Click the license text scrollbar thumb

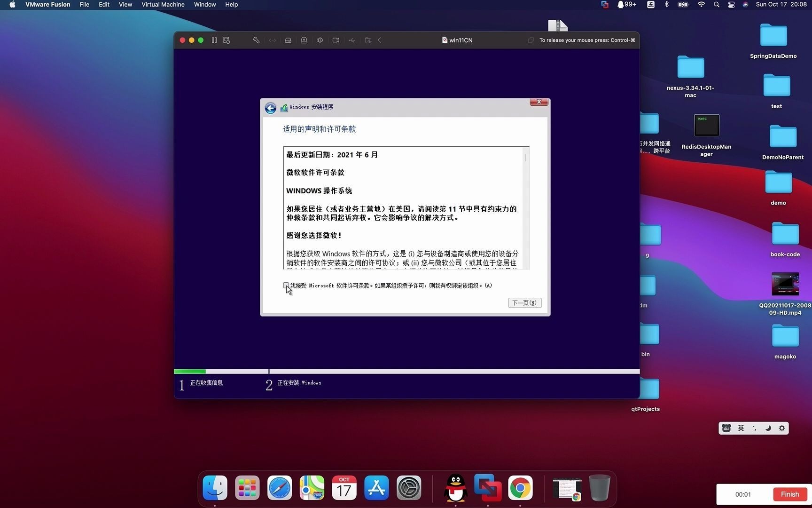pos(526,158)
